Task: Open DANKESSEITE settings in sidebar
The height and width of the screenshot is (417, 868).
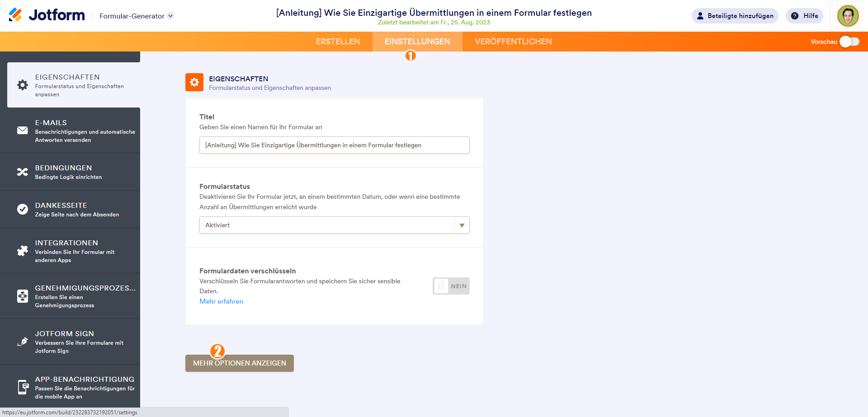Action: pyautogui.click(x=70, y=209)
